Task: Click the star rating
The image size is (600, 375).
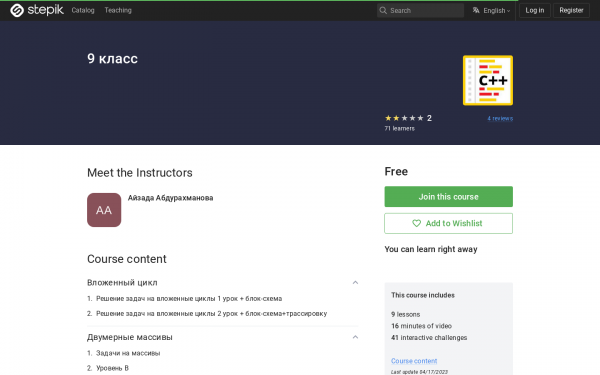Action: tap(404, 118)
